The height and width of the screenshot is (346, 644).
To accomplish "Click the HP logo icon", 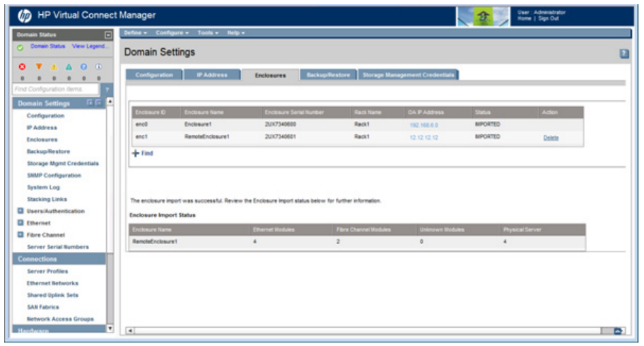I will click(25, 16).
